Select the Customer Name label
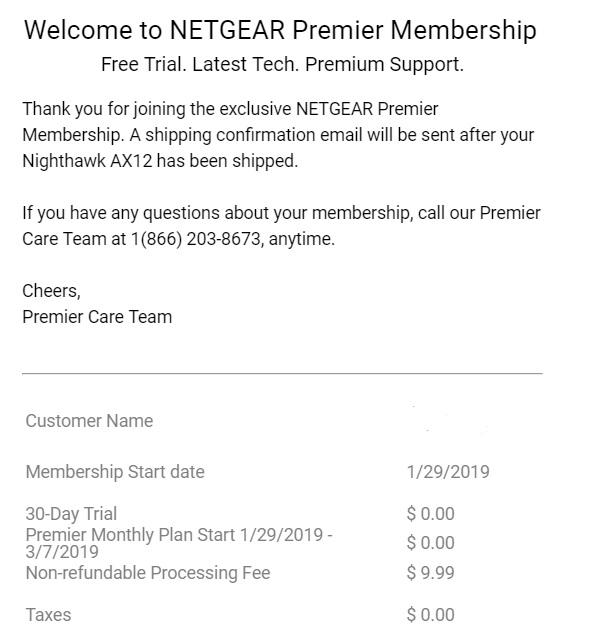 [x=89, y=421]
